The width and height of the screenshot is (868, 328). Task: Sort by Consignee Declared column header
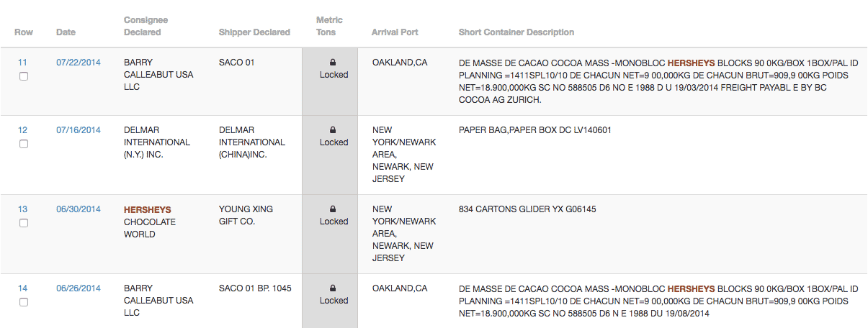[143, 26]
